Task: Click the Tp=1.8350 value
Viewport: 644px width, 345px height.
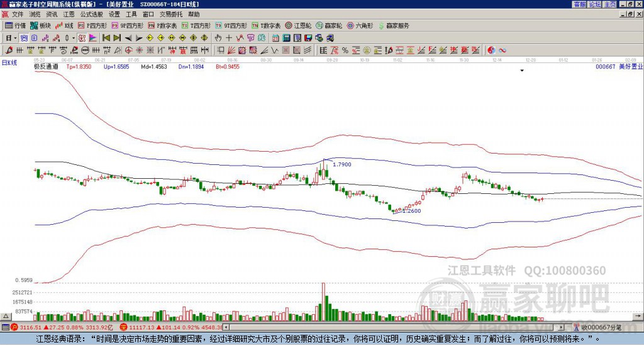Action: (79, 66)
